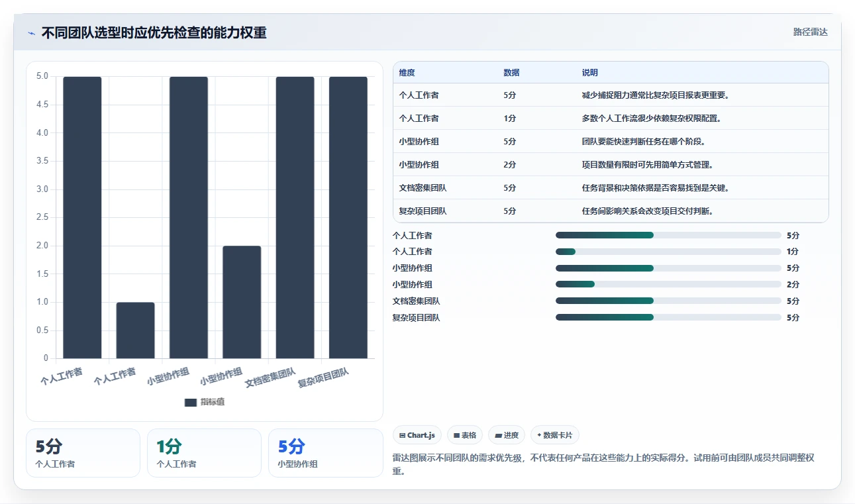
Task: Click the footer note starting with 雷达图展示
Action: [603, 465]
